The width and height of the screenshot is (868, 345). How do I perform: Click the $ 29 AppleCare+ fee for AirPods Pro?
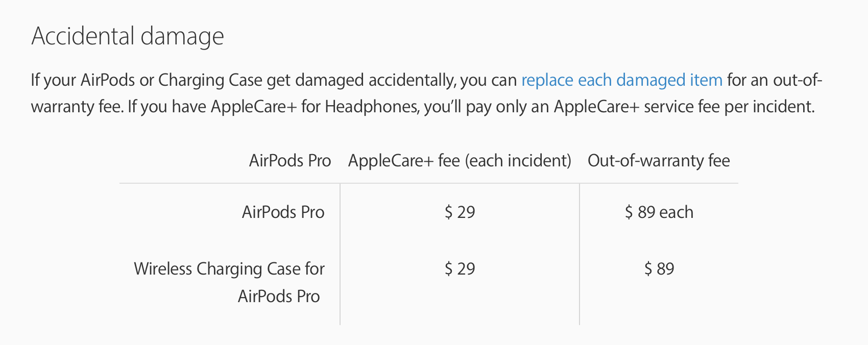pos(460,212)
